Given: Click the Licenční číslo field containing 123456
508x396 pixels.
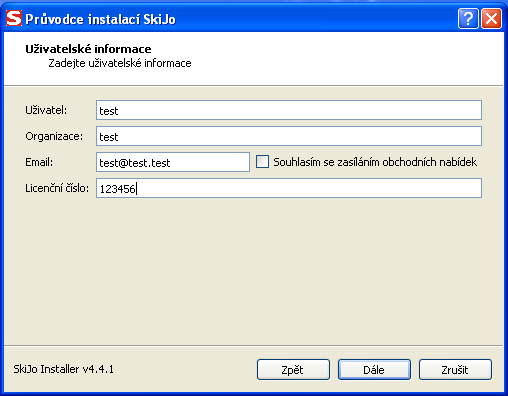Looking at the screenshot, I should click(x=289, y=188).
